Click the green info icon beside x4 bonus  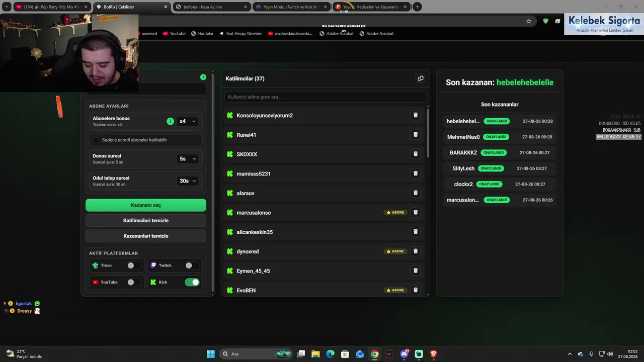pyautogui.click(x=170, y=121)
